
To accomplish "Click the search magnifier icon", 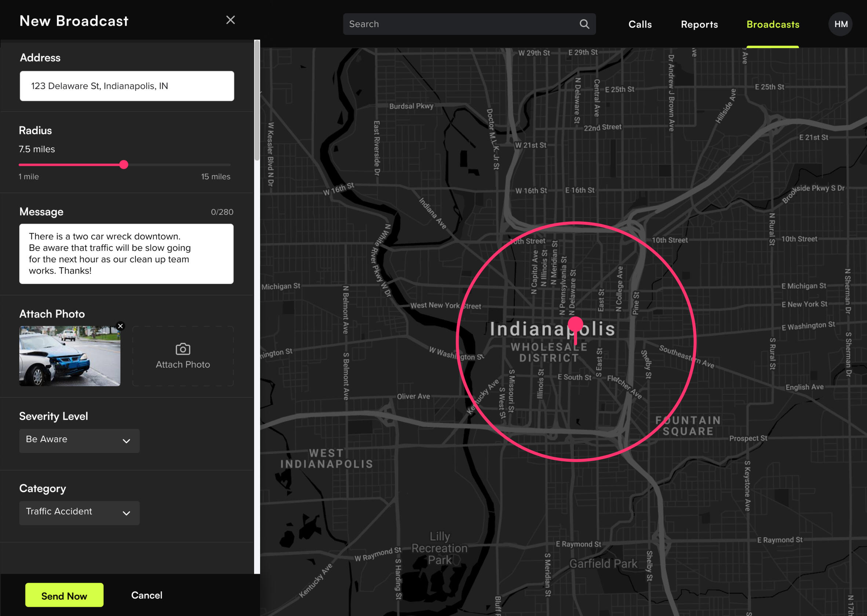I will pos(584,24).
